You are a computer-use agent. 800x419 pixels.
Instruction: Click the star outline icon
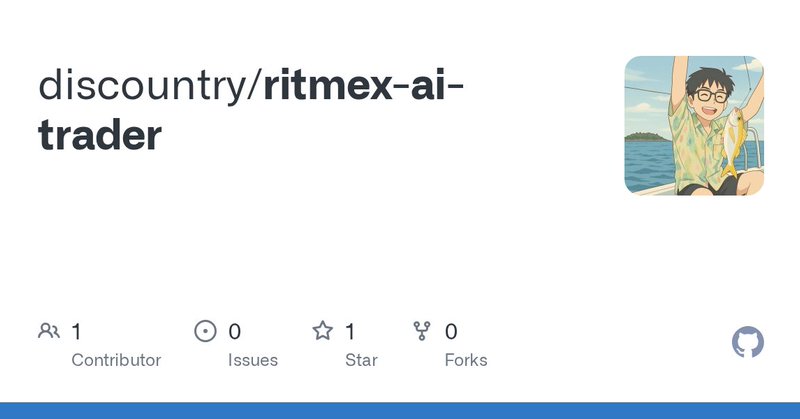[x=322, y=331]
